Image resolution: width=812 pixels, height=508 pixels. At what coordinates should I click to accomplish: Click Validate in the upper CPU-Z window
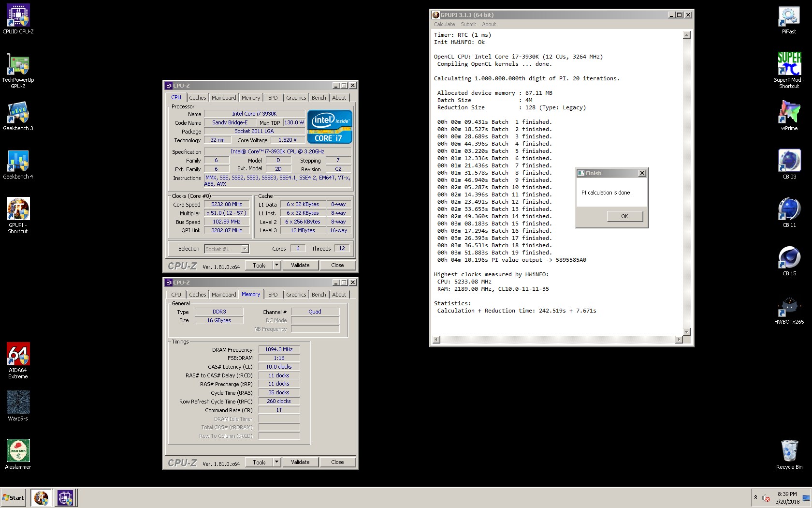(300, 265)
